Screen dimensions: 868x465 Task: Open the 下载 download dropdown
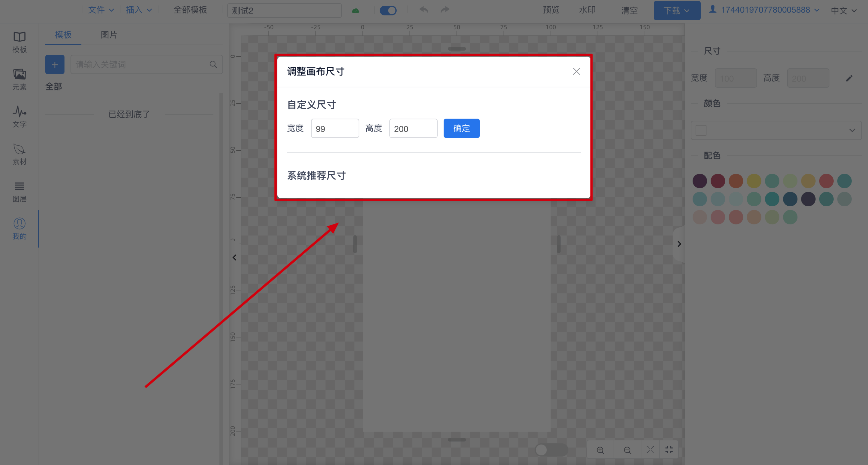pos(677,10)
